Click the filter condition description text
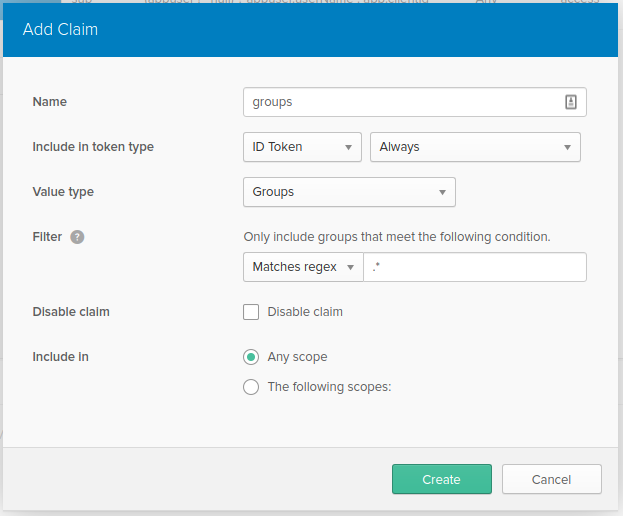The height and width of the screenshot is (516, 623). coord(397,237)
